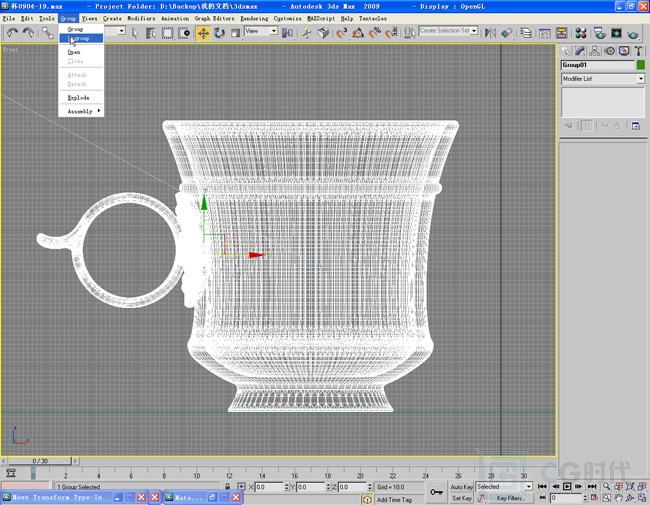Click the Play Animation button
Viewport: 650px width, 505px height.
click(567, 486)
